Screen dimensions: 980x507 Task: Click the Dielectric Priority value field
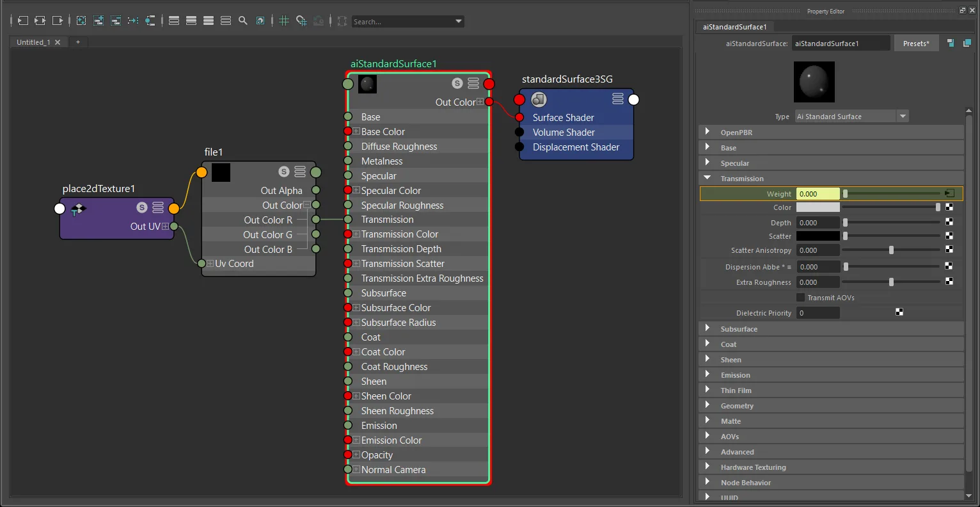tap(818, 312)
